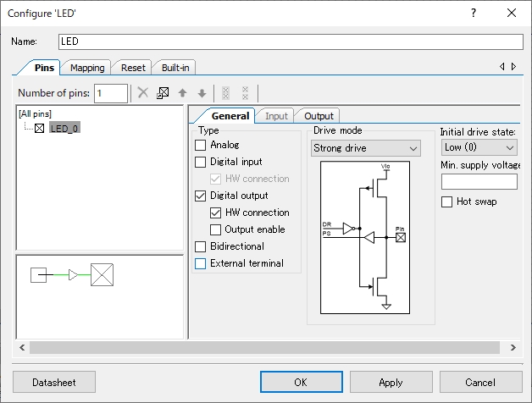
Task: Enable the Digital input checkbox
Action: (x=200, y=163)
